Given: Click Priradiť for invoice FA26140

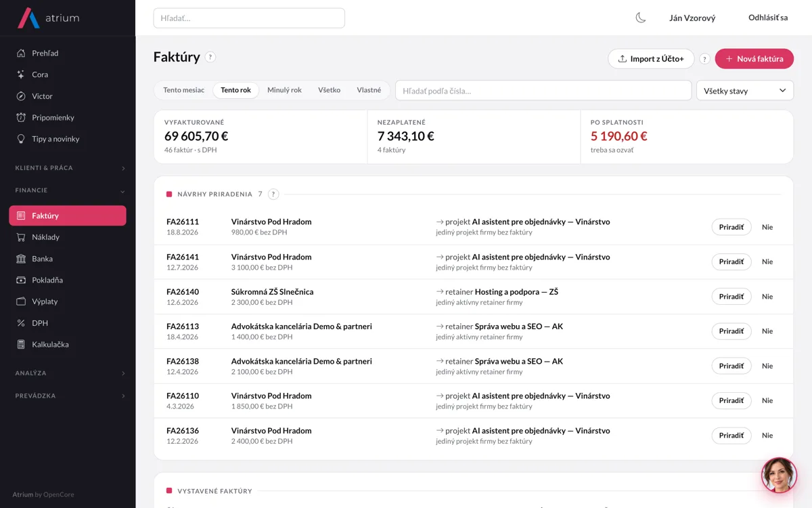Looking at the screenshot, I should (x=731, y=297).
